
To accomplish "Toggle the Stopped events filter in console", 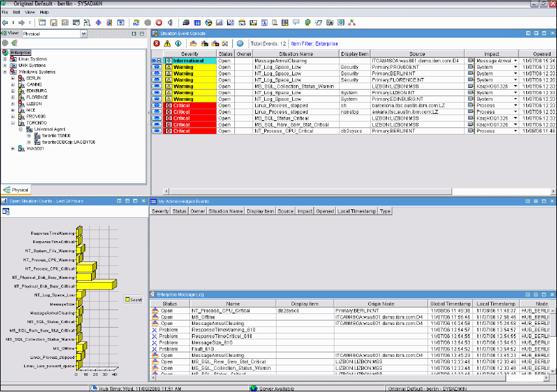I will click(215, 44).
